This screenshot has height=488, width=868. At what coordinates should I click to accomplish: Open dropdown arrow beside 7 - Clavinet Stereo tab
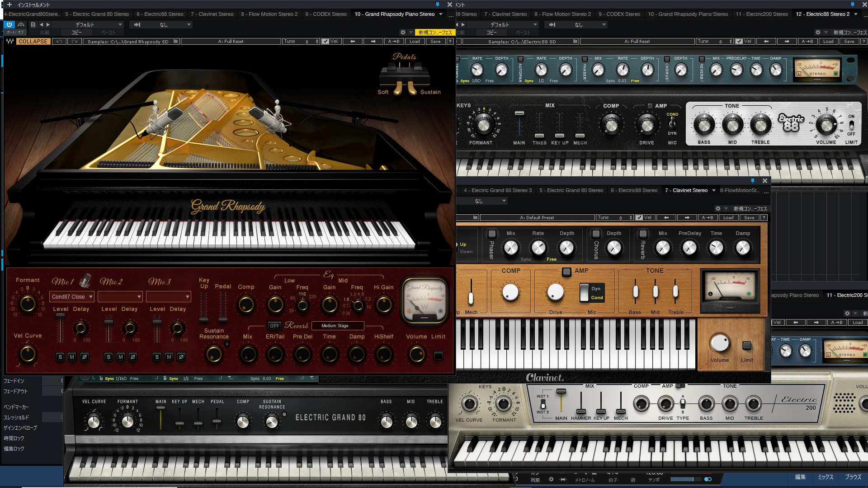pyautogui.click(x=714, y=190)
